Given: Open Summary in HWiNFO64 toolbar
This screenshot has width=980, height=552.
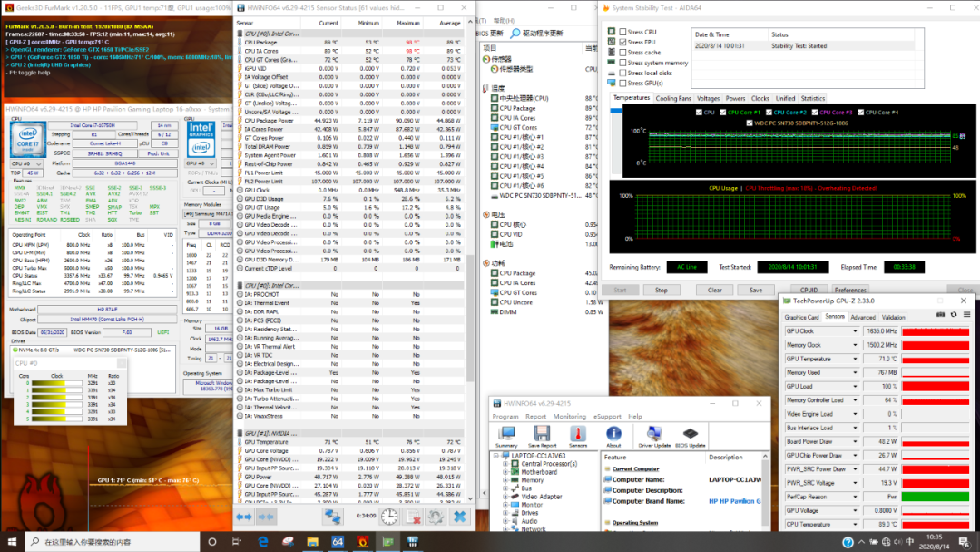Looking at the screenshot, I should 506,435.
